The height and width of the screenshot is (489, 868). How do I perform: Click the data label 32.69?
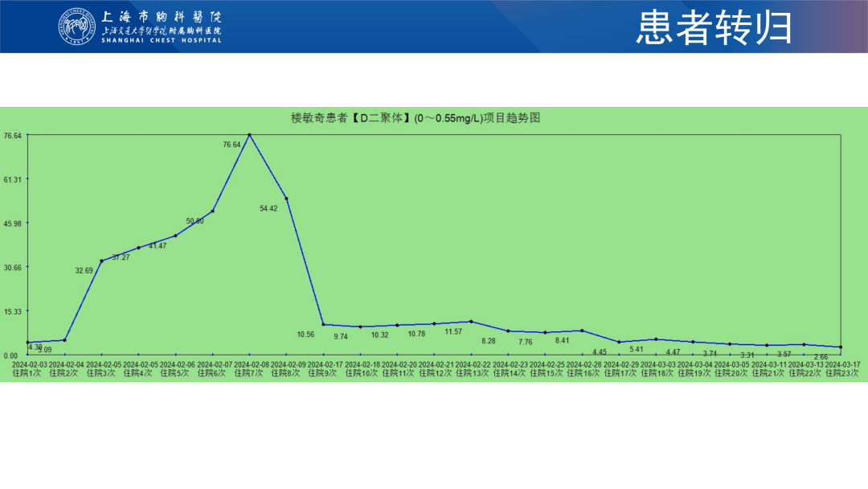pyautogui.click(x=84, y=271)
